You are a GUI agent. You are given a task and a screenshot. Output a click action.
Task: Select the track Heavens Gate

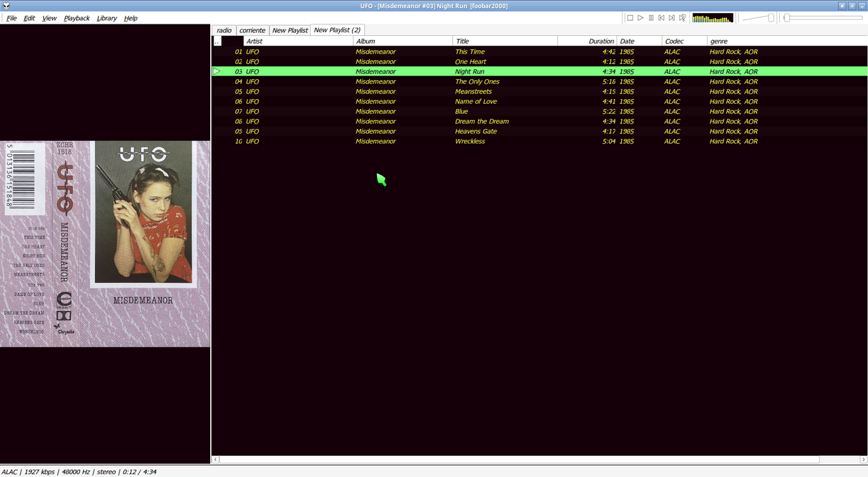pyautogui.click(x=539, y=132)
